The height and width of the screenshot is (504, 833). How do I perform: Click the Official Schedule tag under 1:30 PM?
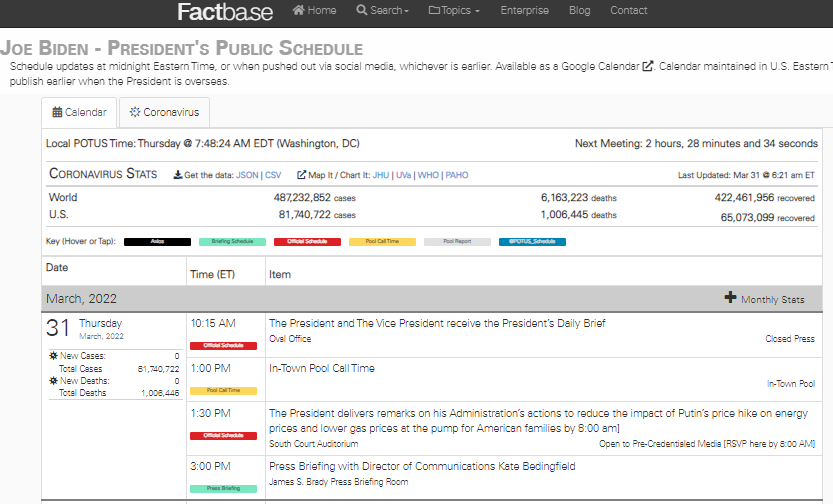click(223, 436)
